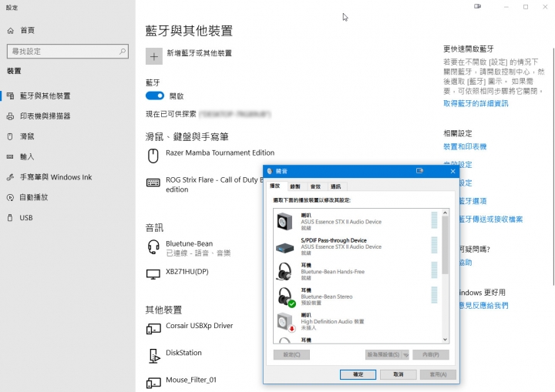555x392 pixels.
Task: Select Bluetune-Bean Stereo default headset icon
Action: coord(286,297)
